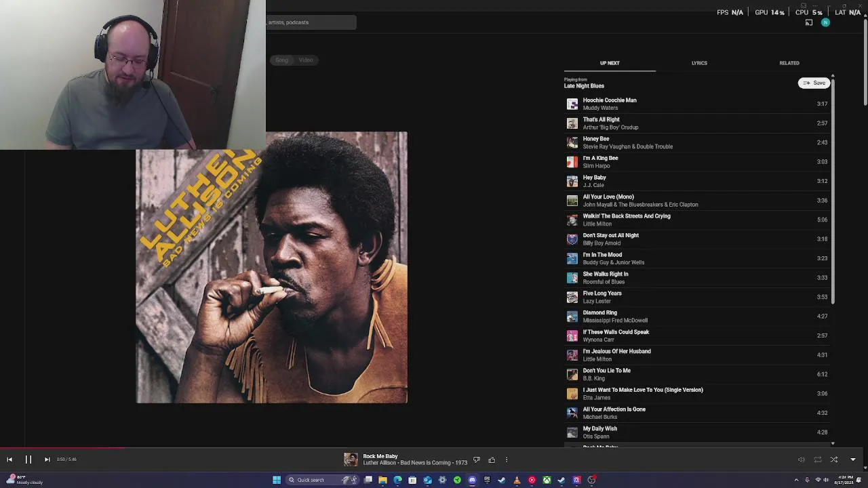
Task: Play Hey Baby by J.J. Cale
Action: coord(697,181)
